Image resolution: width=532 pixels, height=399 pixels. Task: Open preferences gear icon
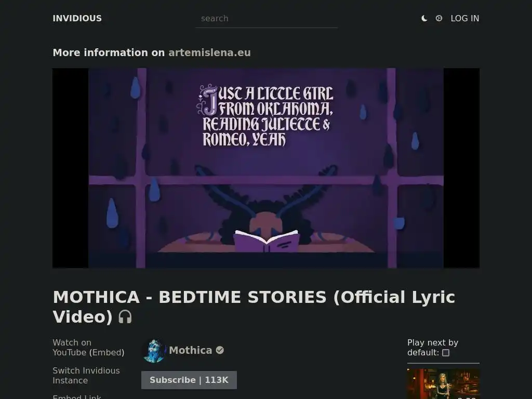pyautogui.click(x=438, y=18)
